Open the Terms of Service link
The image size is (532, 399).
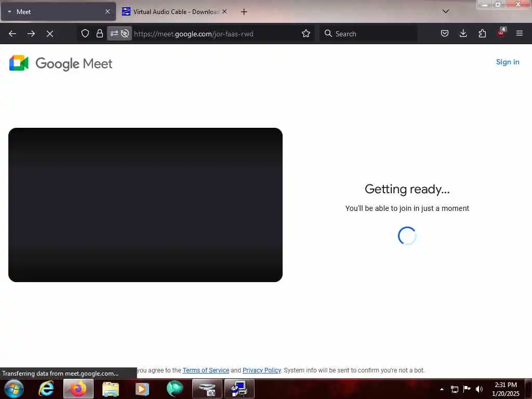click(x=206, y=370)
